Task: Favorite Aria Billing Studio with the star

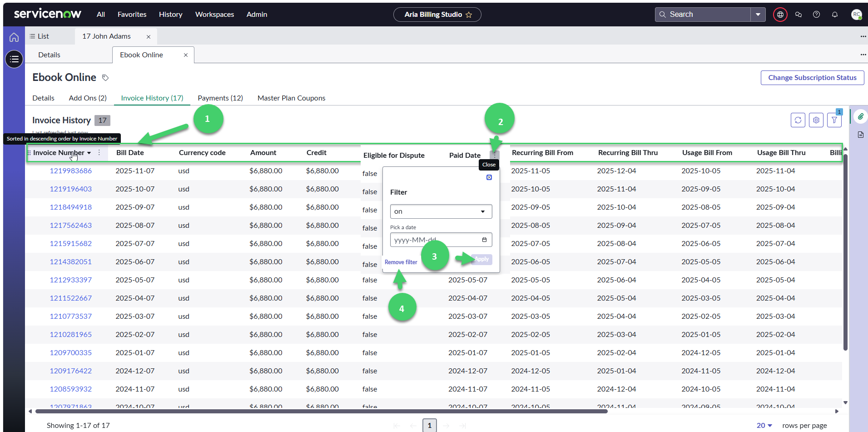Action: (x=469, y=15)
